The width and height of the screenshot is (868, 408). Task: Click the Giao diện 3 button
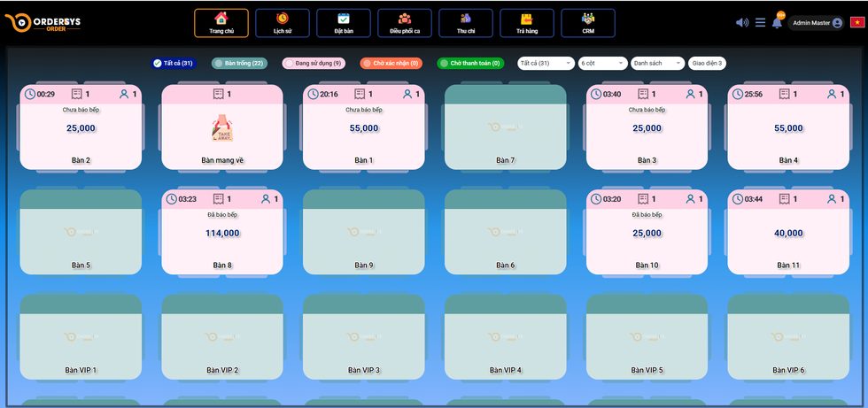(x=707, y=63)
